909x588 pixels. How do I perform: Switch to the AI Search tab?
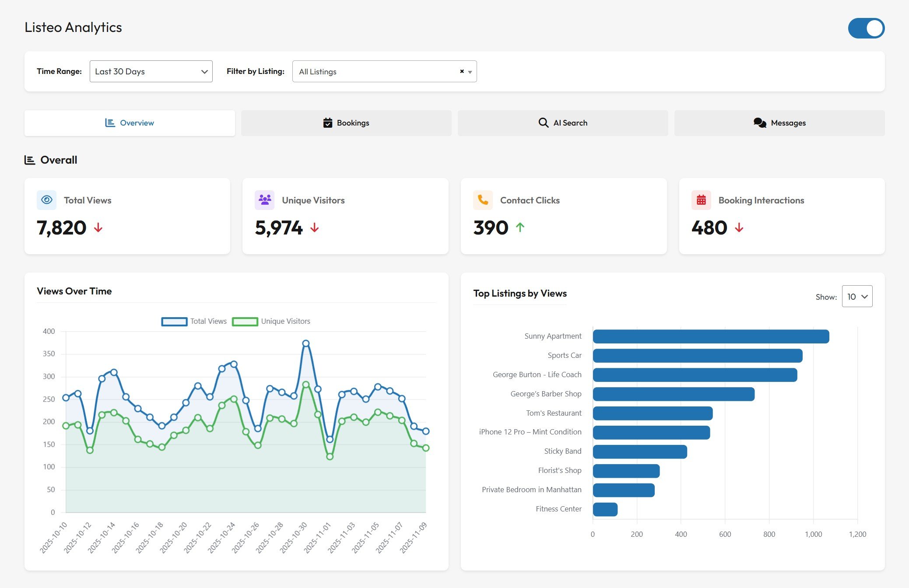click(x=562, y=123)
